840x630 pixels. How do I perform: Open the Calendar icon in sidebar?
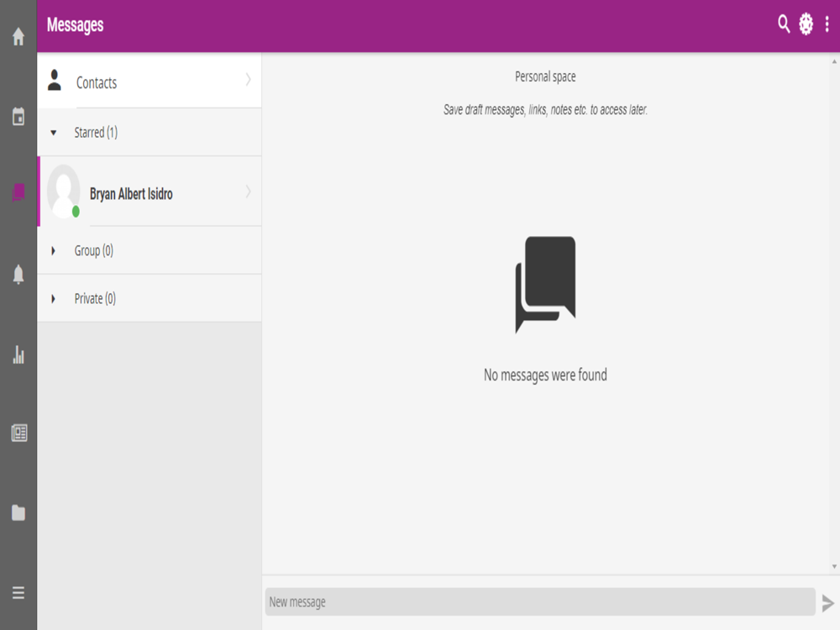click(18, 116)
